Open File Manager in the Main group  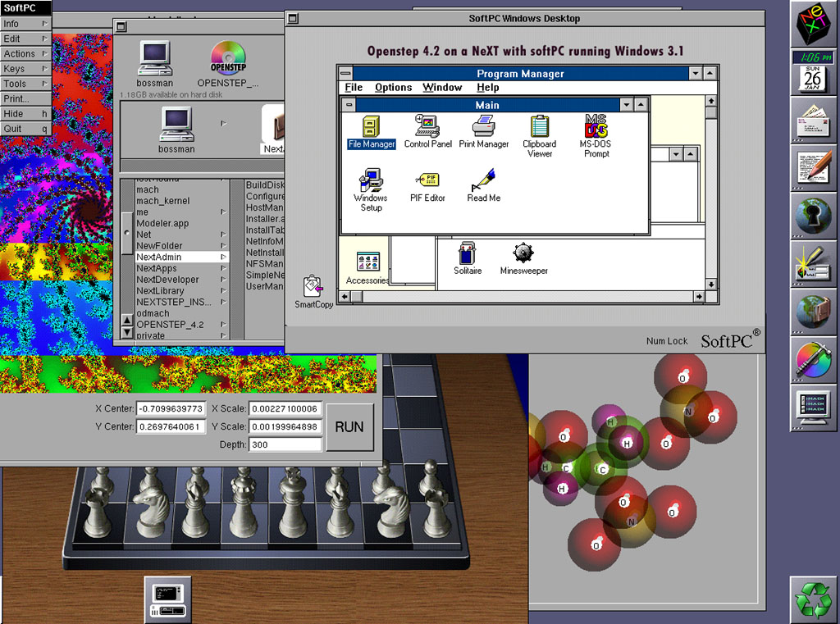tap(372, 132)
